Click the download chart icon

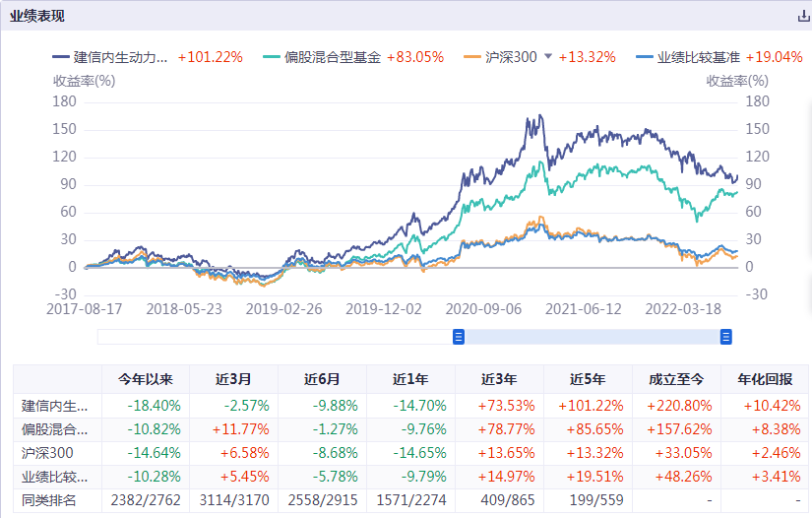[x=802, y=17]
